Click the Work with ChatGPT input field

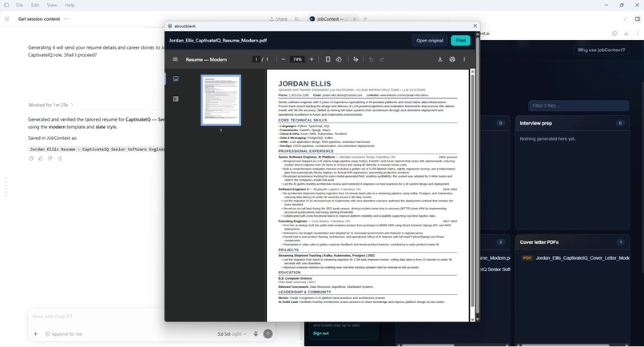click(x=97, y=316)
